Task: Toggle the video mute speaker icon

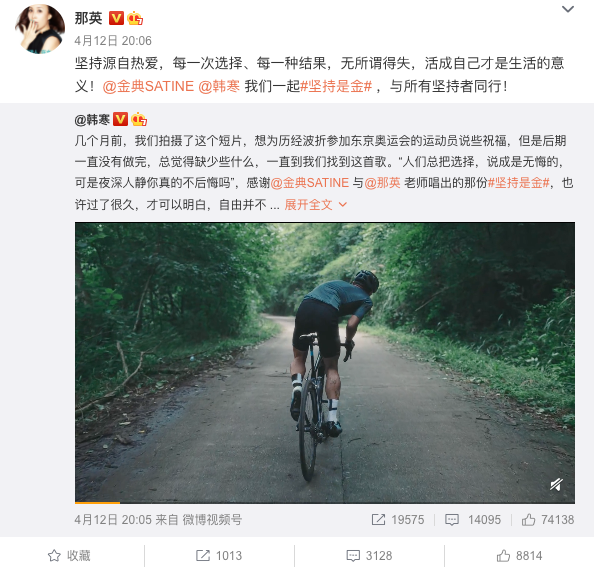Action: [x=556, y=484]
